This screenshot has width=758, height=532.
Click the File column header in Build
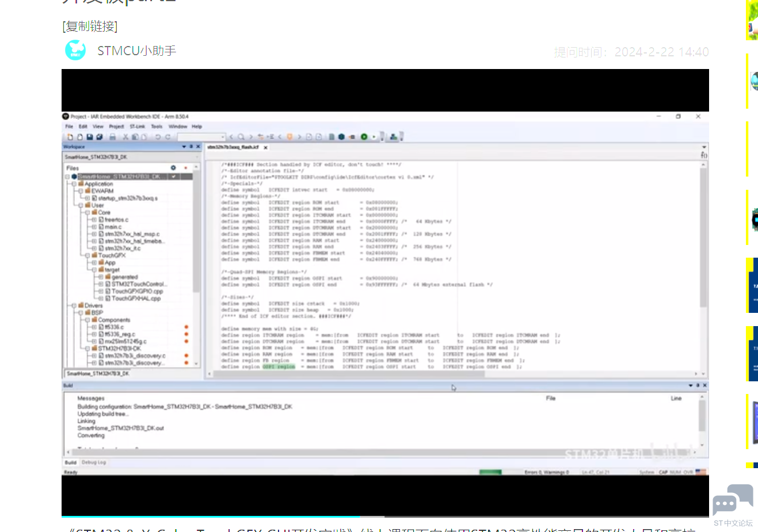point(551,398)
